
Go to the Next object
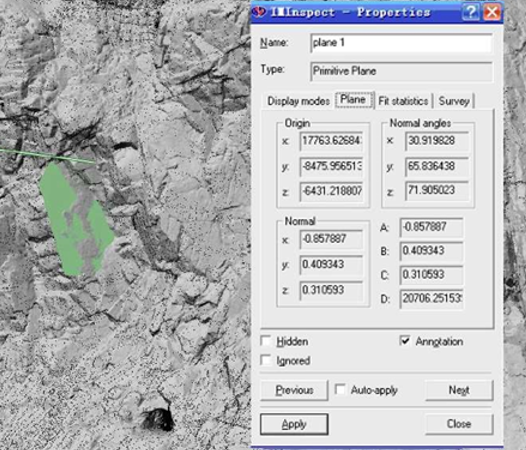(459, 390)
